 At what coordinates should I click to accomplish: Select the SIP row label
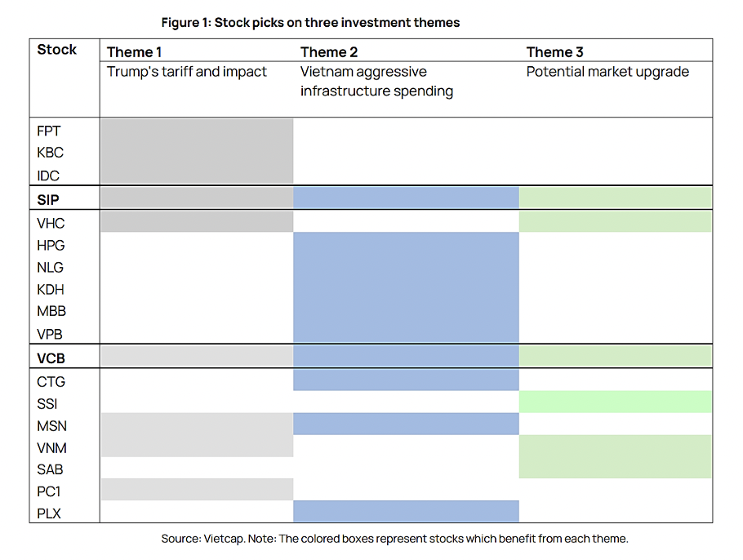pos(48,199)
